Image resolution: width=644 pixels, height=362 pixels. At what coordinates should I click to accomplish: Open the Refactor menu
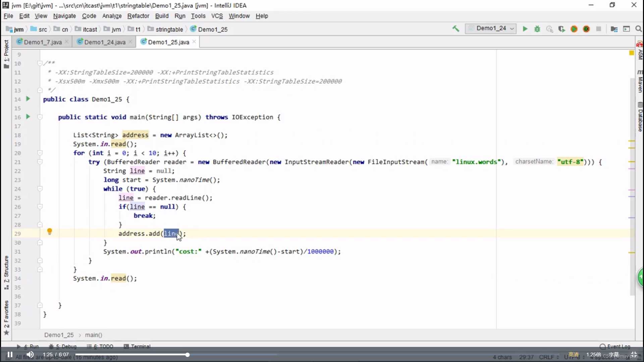138,16
